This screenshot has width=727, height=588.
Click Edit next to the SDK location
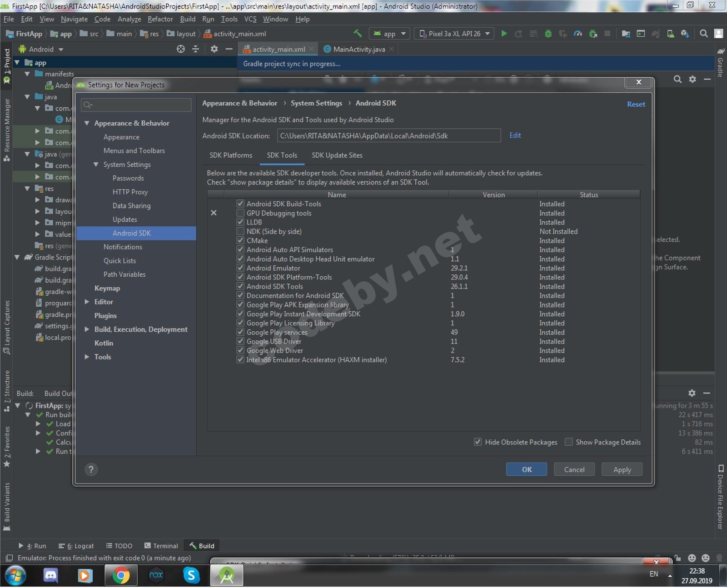[x=515, y=135]
